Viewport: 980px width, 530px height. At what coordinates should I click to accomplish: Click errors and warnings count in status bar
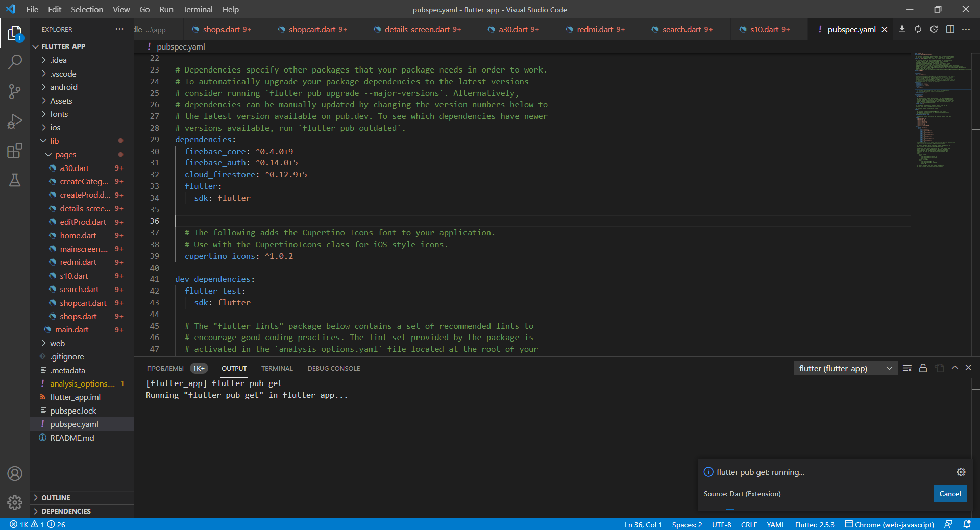point(37,524)
